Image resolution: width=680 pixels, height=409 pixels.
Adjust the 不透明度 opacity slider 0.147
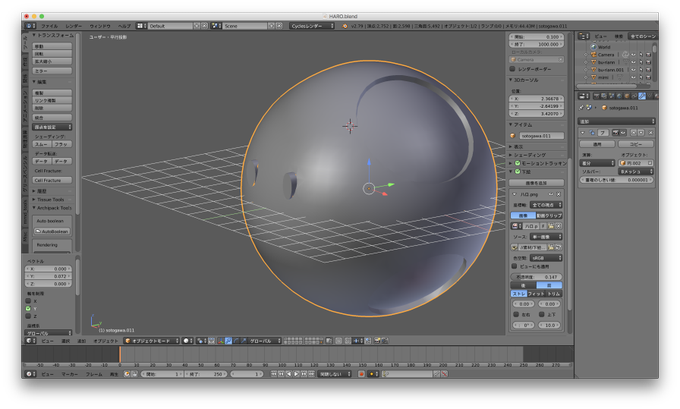[x=536, y=277]
